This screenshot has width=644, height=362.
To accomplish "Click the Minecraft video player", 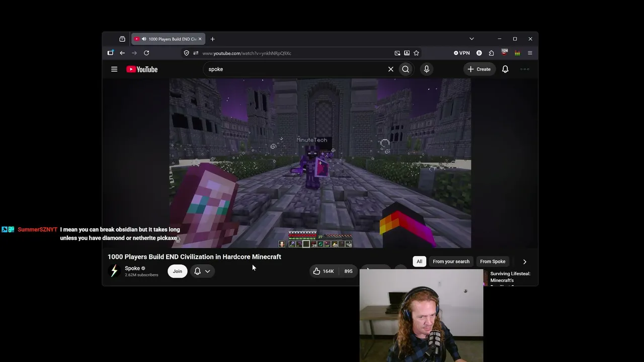I will (320, 163).
